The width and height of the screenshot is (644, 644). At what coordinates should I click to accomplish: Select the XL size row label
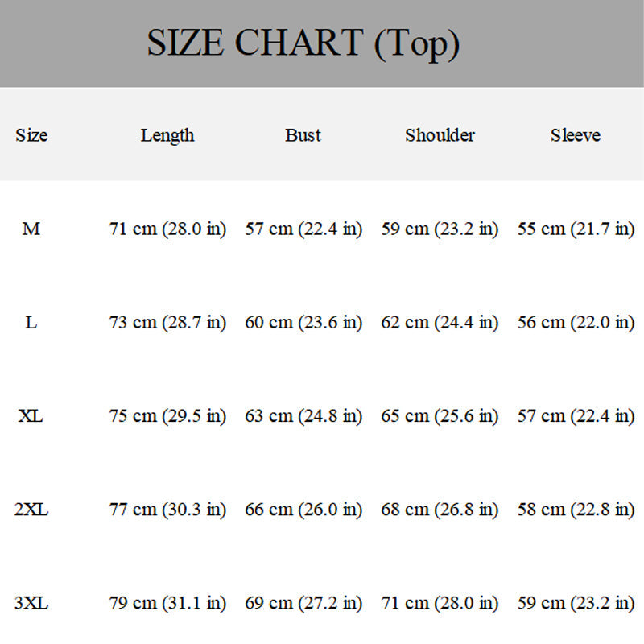[31, 416]
